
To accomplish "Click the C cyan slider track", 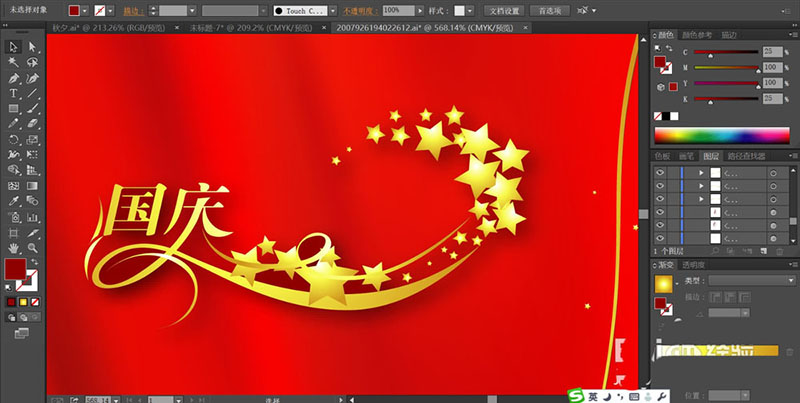I will pyautogui.click(x=726, y=52).
